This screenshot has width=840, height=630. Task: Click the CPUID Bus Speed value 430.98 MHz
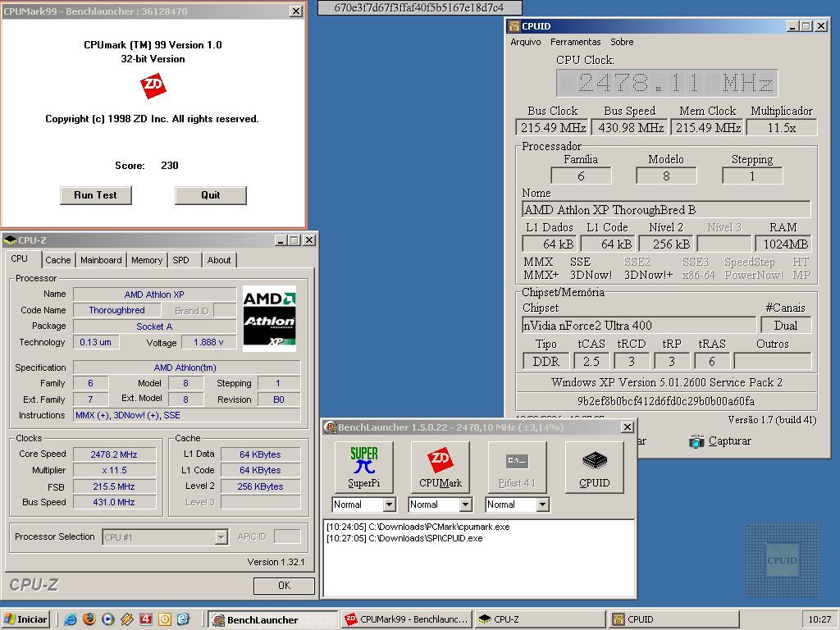click(631, 128)
